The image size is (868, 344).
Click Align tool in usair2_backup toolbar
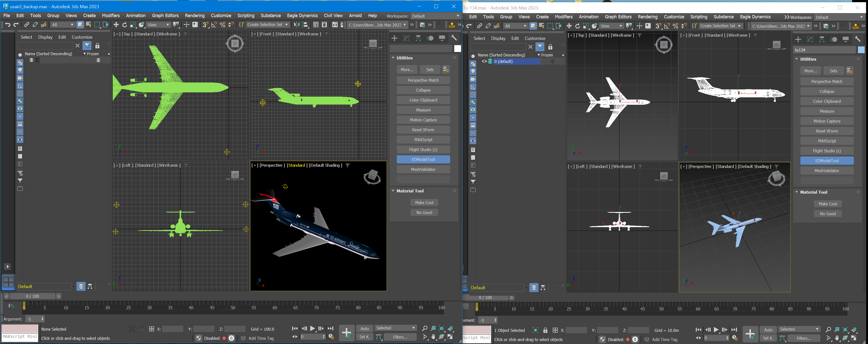click(x=305, y=25)
